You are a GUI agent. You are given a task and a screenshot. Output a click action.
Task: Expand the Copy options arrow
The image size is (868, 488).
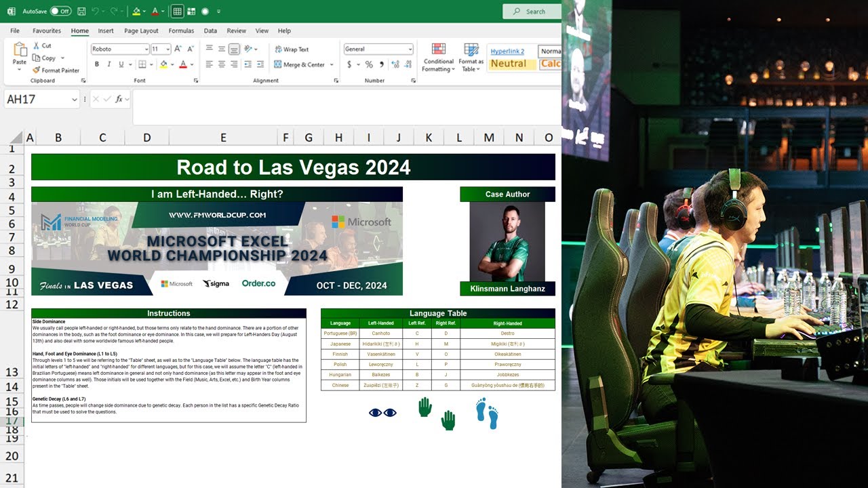click(x=62, y=58)
